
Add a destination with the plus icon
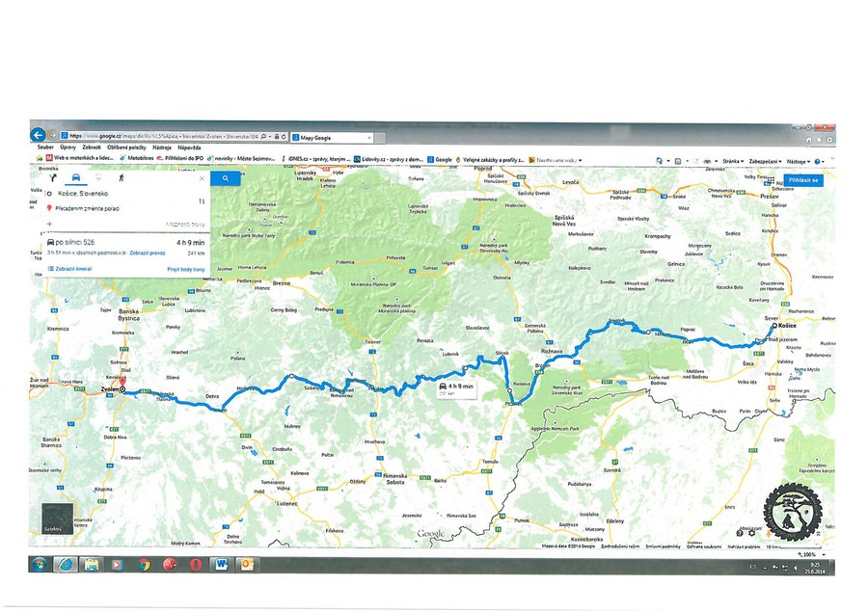[49, 224]
